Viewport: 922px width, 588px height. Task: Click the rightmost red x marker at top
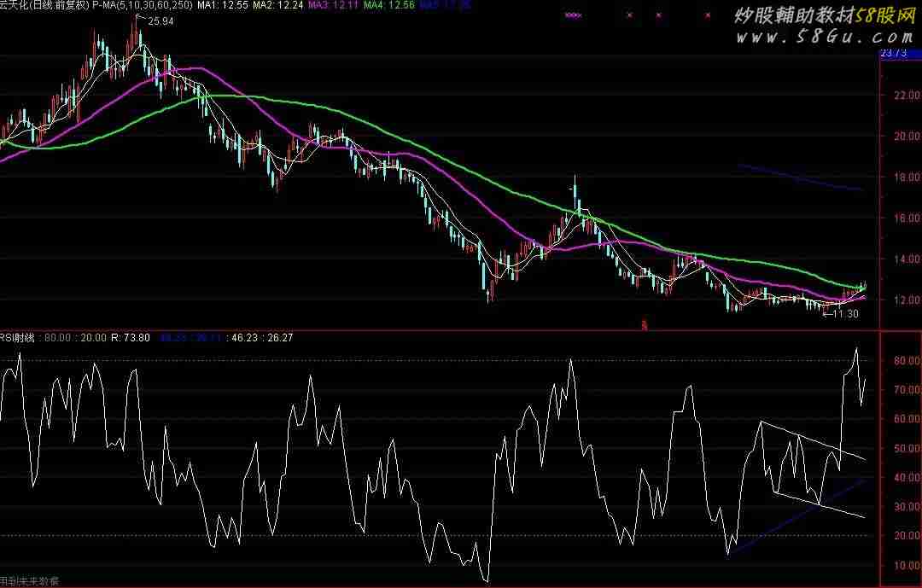pyautogui.click(x=707, y=15)
